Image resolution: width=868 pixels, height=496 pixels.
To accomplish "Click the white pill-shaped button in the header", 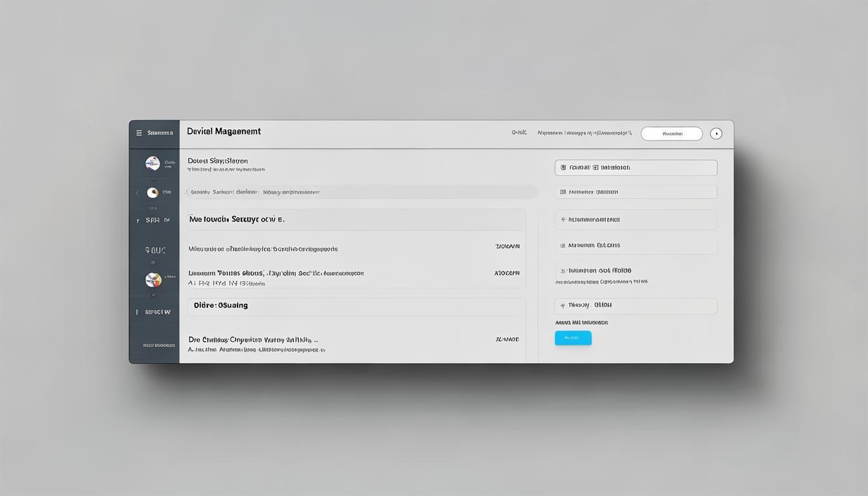I will [671, 134].
